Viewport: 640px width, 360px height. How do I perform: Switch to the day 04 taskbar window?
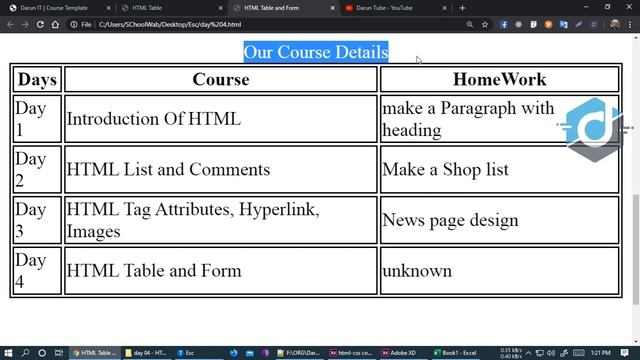click(x=146, y=353)
